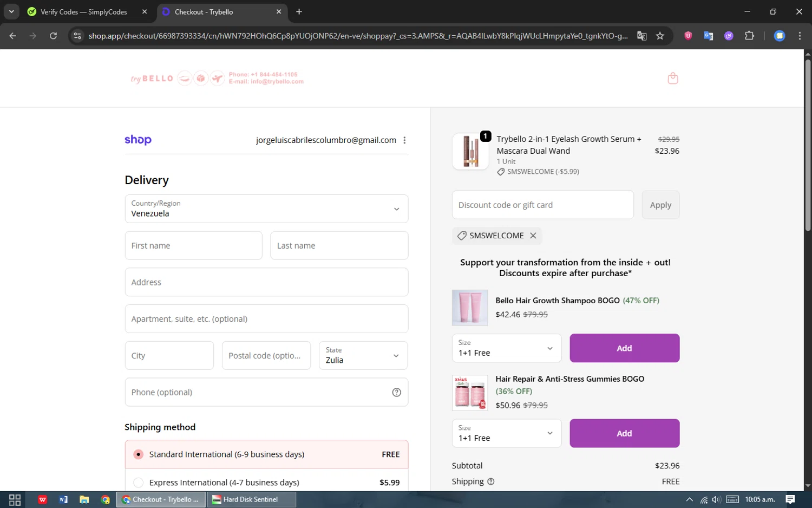Close the Verify Codes — SimplyCodes tab
Viewport: 812px width, 508px height.
pos(145,11)
